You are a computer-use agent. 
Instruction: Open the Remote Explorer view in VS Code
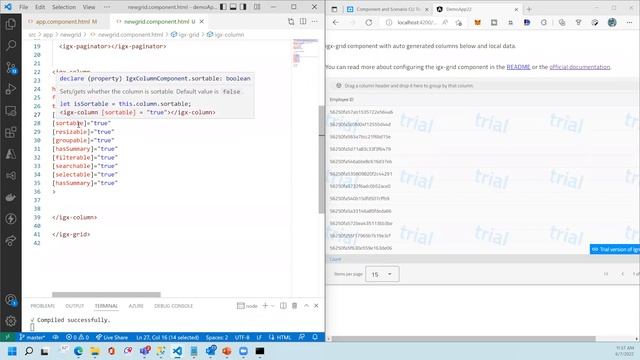point(11,111)
